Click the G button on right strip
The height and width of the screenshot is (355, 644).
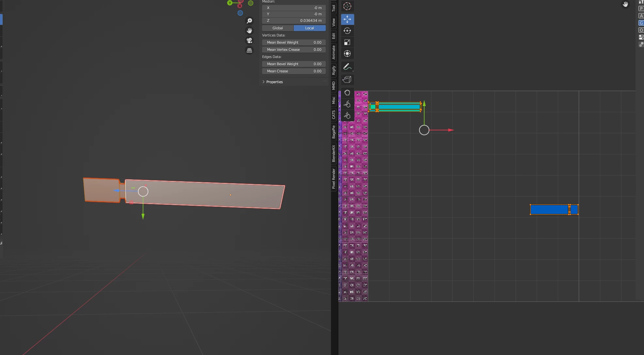coord(641,23)
